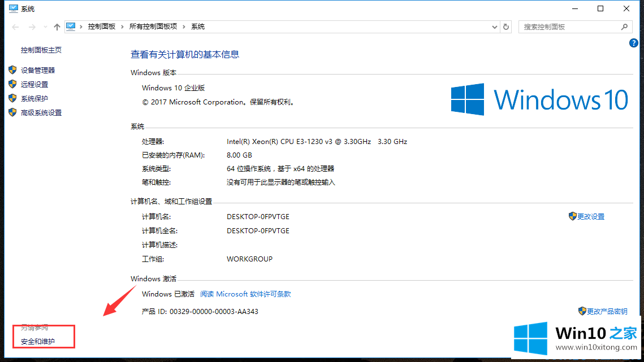This screenshot has height=362, width=644.
Task: Click 更改产品密钥 link
Action: (607, 312)
